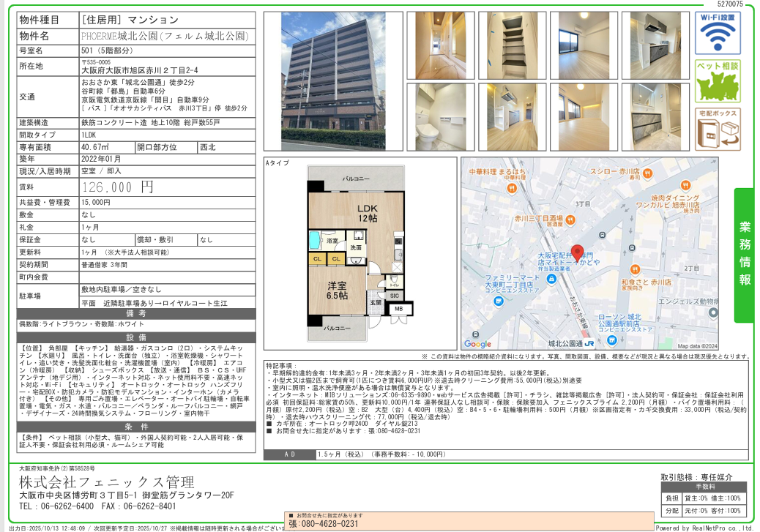Open the building exterior photo

click(x=333, y=81)
